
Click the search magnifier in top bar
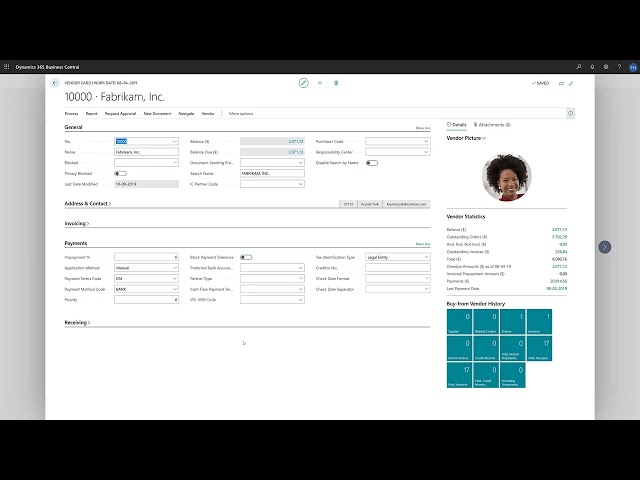pos(577,66)
